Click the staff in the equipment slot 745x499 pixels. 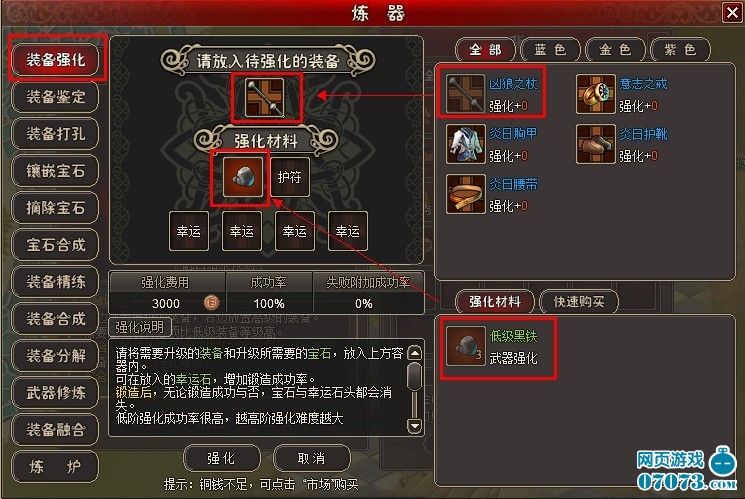click(x=265, y=97)
